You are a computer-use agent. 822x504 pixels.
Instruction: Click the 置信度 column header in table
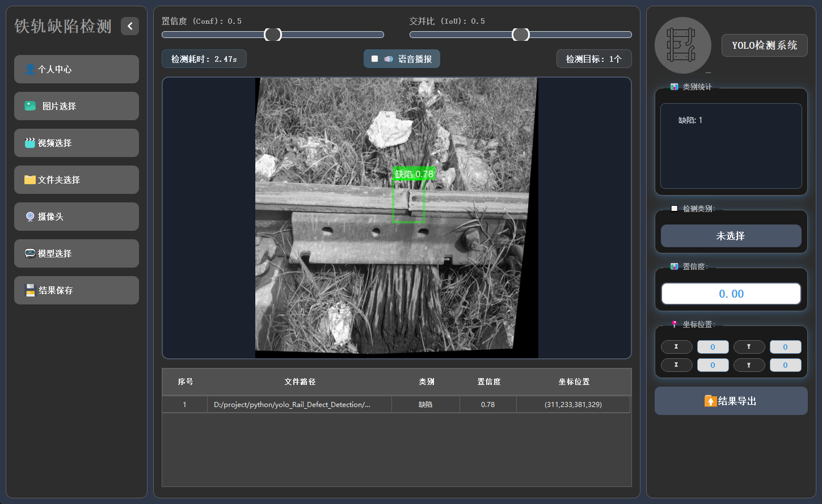[x=488, y=382]
